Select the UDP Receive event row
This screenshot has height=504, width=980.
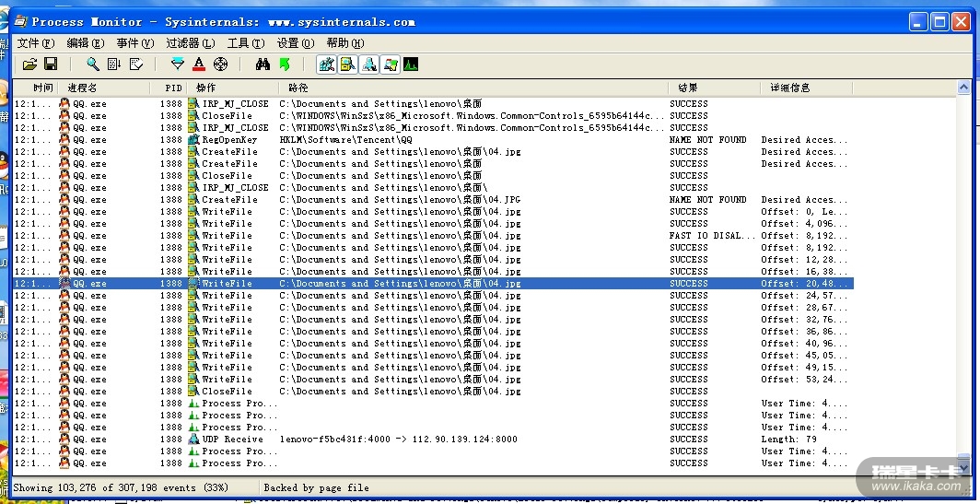click(368, 440)
